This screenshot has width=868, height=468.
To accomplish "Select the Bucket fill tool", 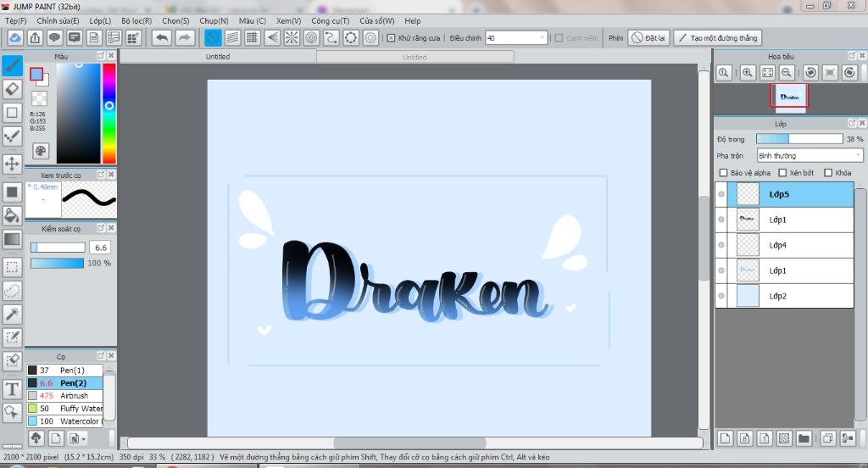I will point(12,215).
